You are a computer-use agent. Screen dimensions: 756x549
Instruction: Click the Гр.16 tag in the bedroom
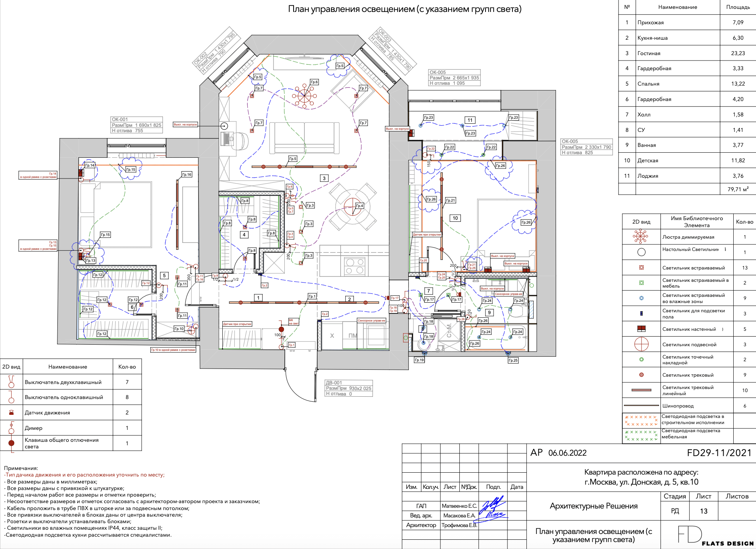click(x=187, y=174)
